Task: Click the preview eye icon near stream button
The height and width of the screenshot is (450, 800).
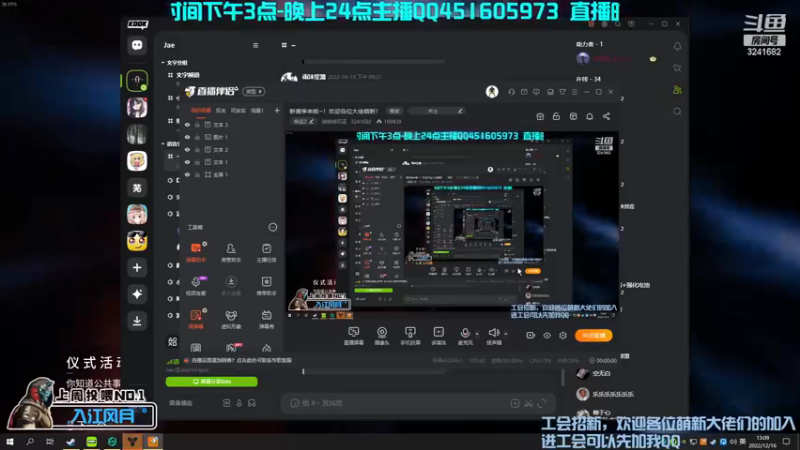Action: pos(547,335)
